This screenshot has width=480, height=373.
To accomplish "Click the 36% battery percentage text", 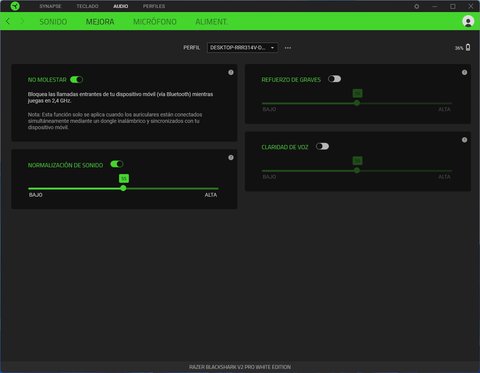I will [459, 48].
